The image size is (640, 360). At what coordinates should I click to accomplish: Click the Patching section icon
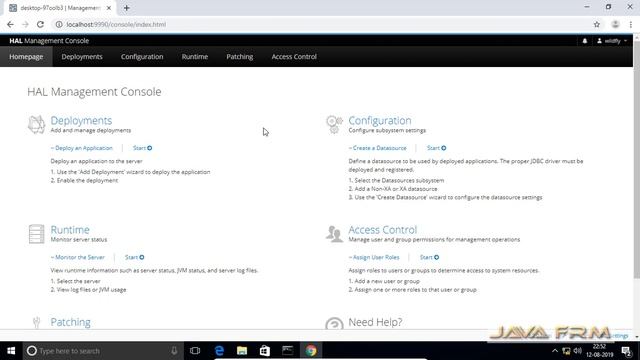coord(36,322)
